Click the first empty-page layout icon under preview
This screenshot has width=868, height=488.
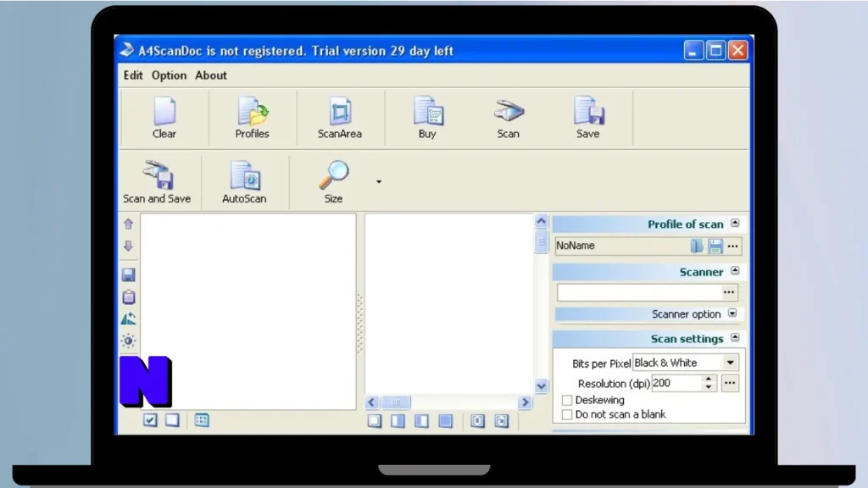tap(374, 421)
